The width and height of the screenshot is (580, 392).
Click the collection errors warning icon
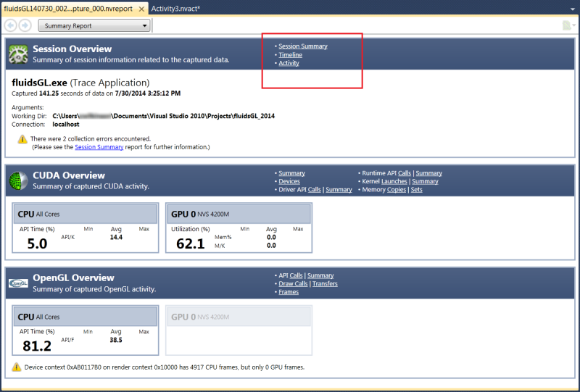point(22,139)
